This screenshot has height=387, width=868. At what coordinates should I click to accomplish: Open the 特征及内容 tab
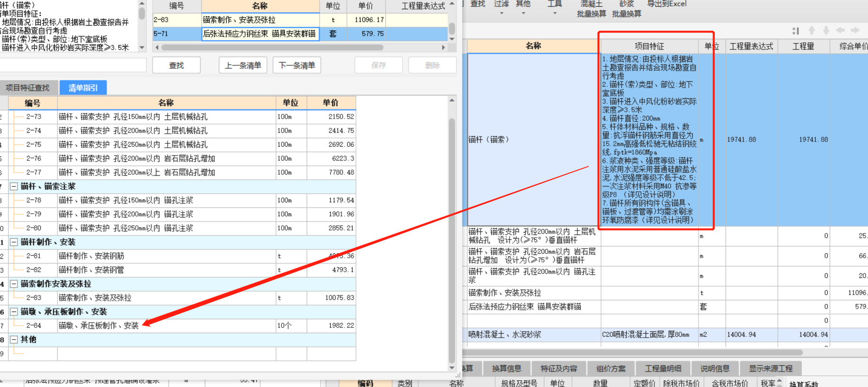coord(559,369)
